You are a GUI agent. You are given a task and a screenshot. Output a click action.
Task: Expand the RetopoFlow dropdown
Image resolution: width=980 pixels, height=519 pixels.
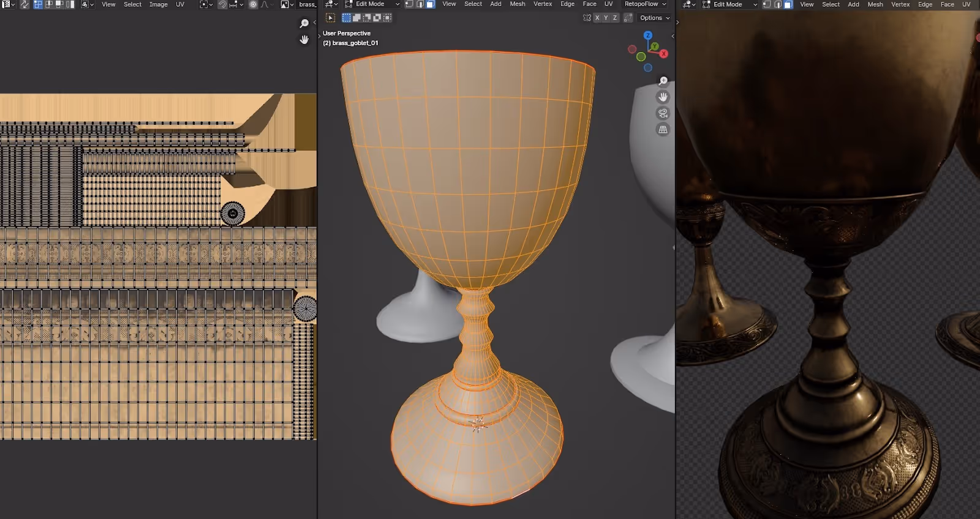point(646,4)
